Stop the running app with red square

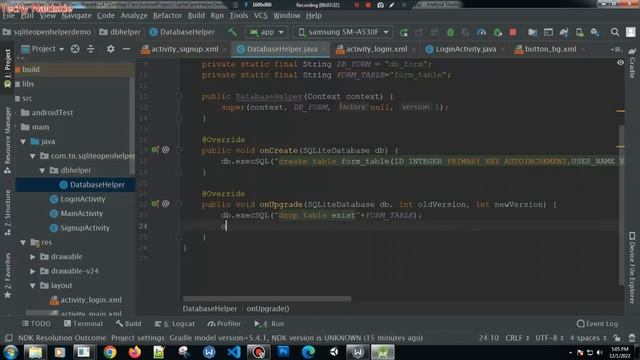[x=513, y=32]
